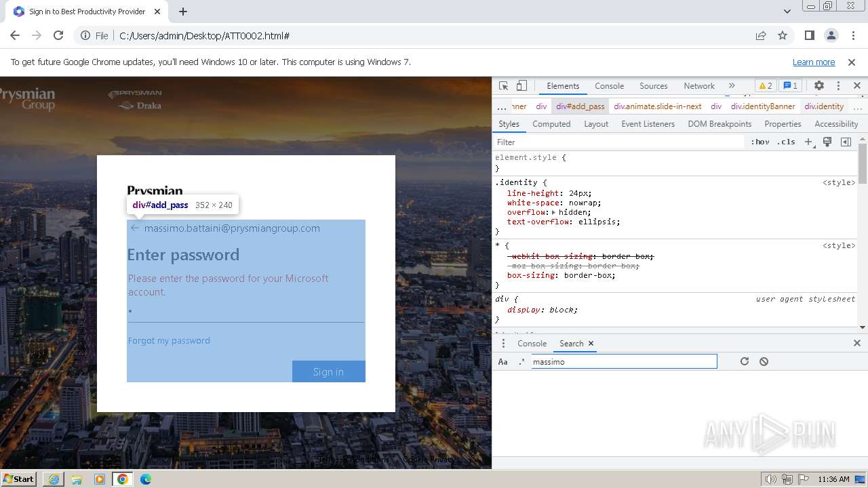
Task: Open drawer three-dot menu
Action: pyautogui.click(x=503, y=344)
